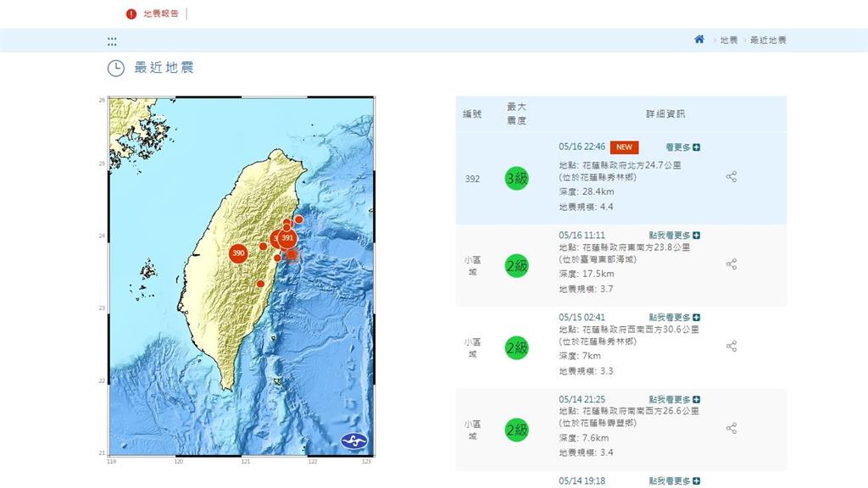Click magnitude 3.4 text
This screenshot has height=488, width=868.
pyautogui.click(x=586, y=452)
